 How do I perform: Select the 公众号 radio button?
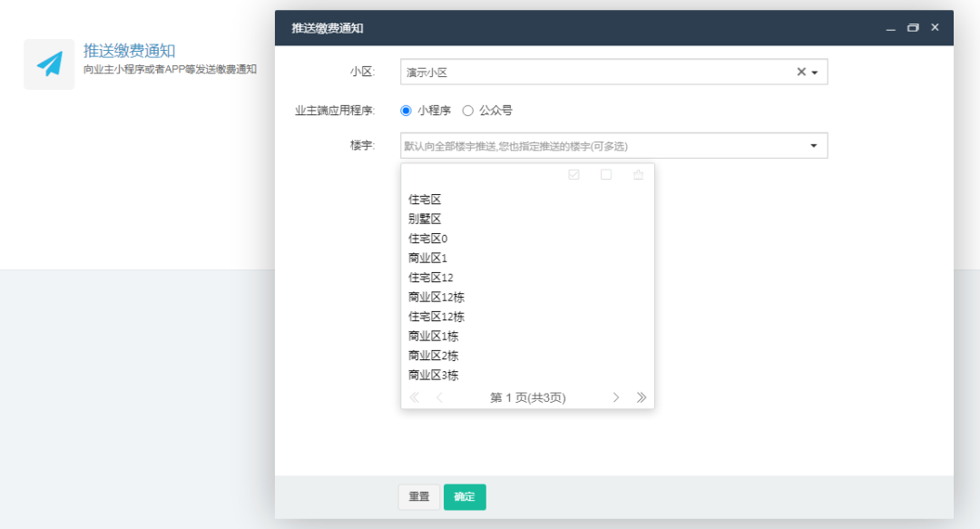pyautogui.click(x=468, y=111)
